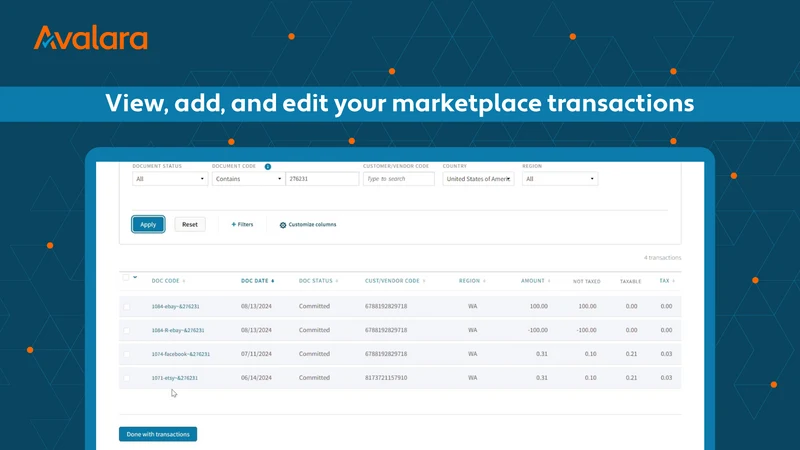
Task: Click the 06/14/2024 date cell
Action: (256, 378)
